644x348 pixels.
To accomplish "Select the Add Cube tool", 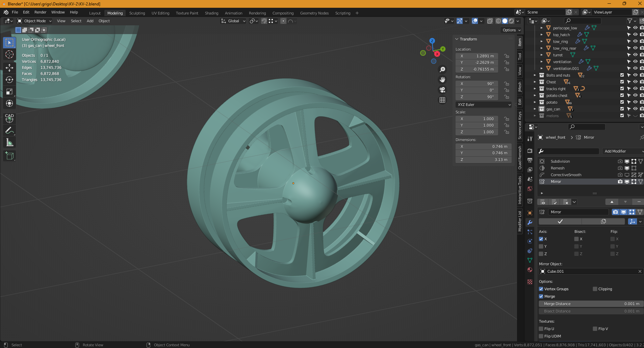I will 9,156.
